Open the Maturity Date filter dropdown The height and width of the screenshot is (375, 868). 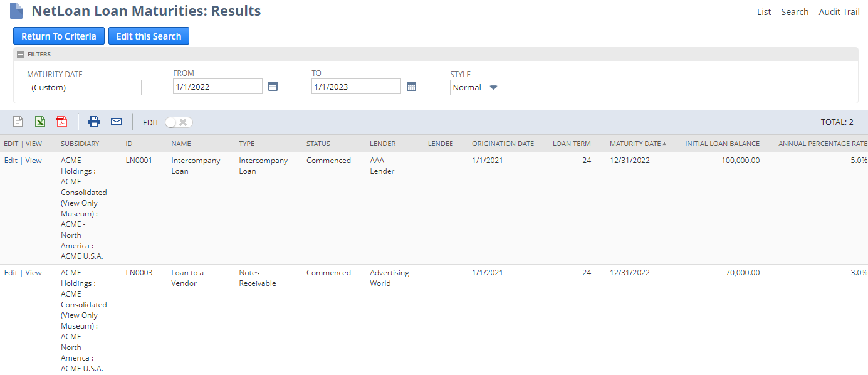coord(85,88)
